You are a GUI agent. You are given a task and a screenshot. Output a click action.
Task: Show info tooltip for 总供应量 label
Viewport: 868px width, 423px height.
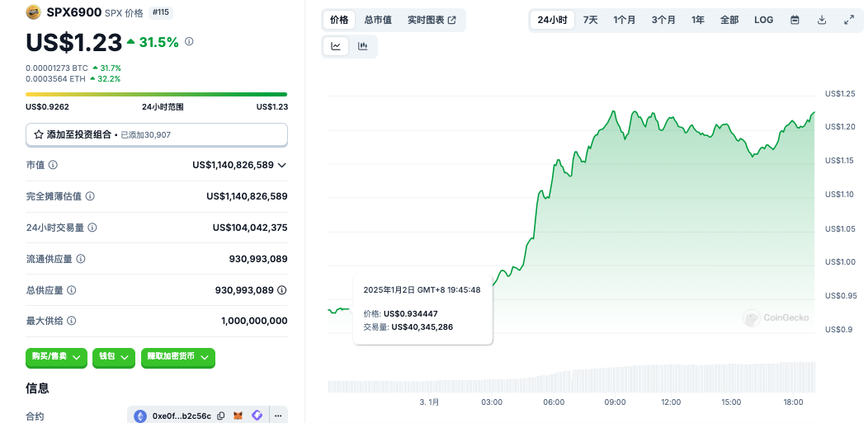click(x=72, y=289)
